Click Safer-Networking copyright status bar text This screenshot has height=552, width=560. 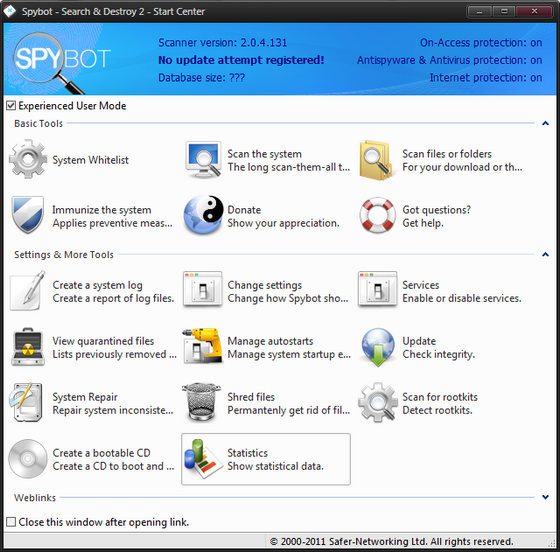pos(391,541)
